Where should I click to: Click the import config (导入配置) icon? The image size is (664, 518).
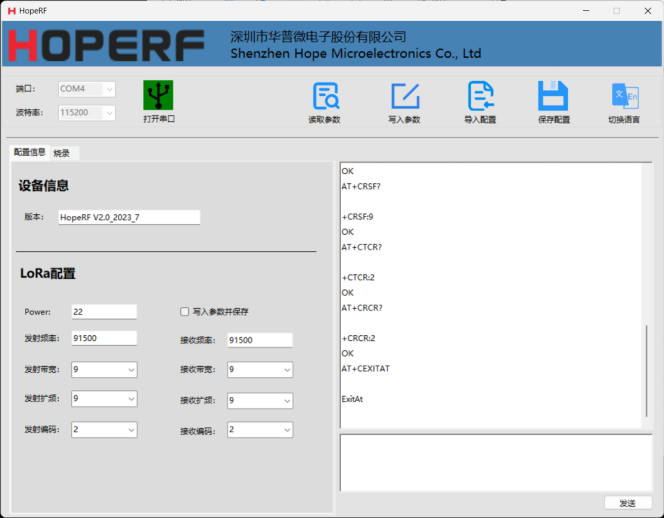point(480,96)
